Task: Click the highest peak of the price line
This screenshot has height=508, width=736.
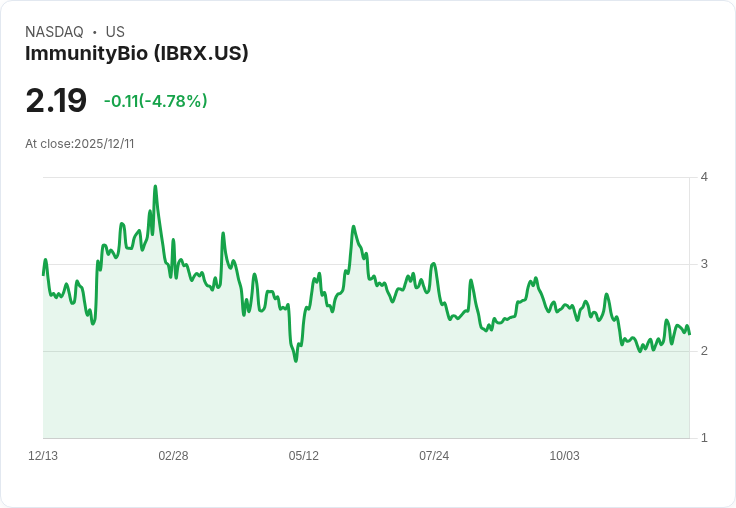Action: [155, 186]
